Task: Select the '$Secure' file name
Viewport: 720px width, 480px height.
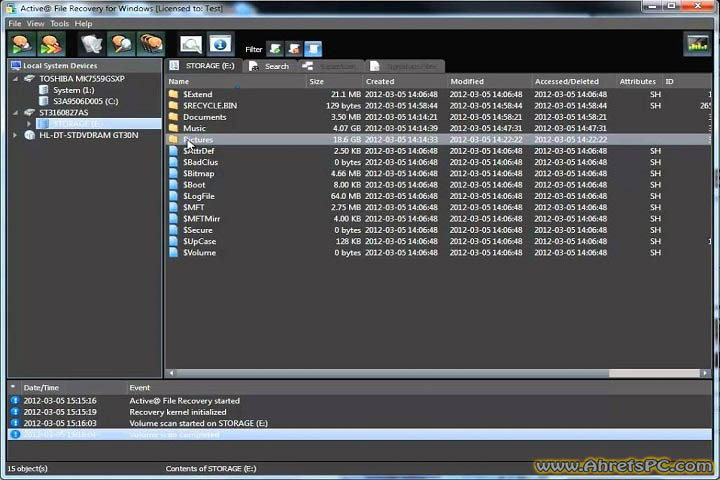Action: (197, 230)
